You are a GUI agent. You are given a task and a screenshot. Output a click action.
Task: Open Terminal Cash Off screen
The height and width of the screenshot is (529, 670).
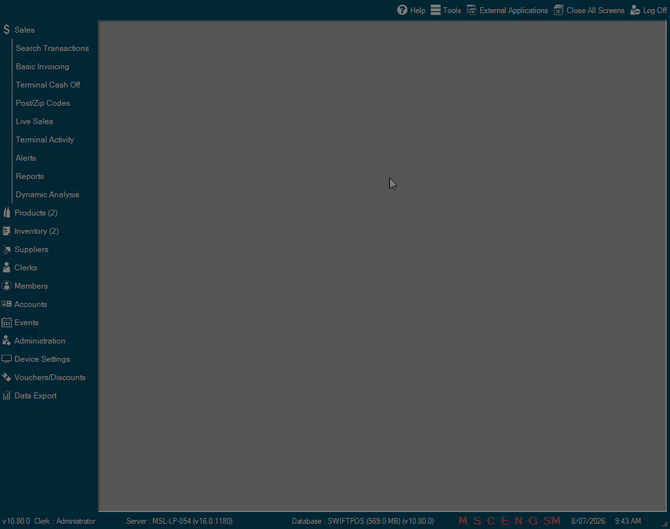[48, 85]
